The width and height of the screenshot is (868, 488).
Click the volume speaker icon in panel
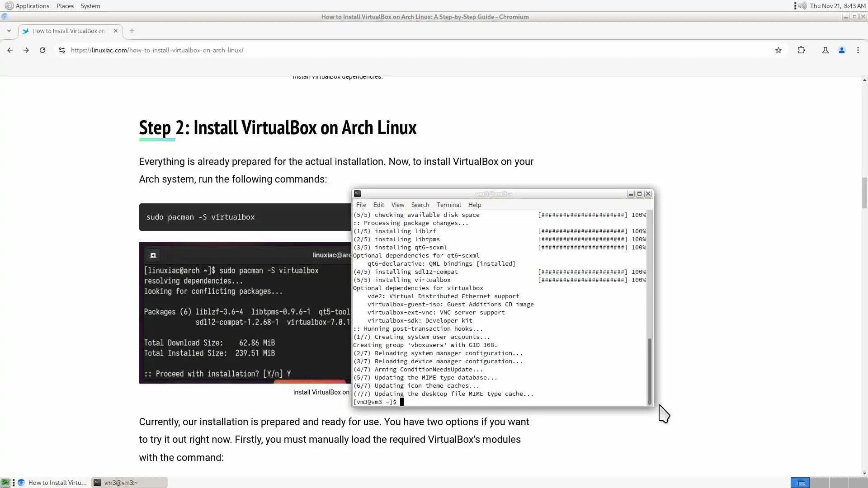coord(802,6)
